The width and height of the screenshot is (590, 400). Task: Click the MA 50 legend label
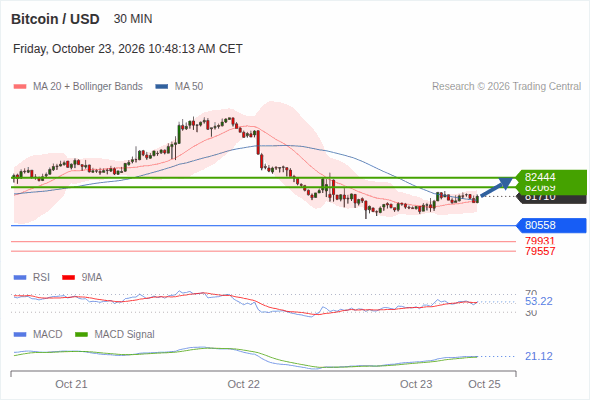click(189, 87)
